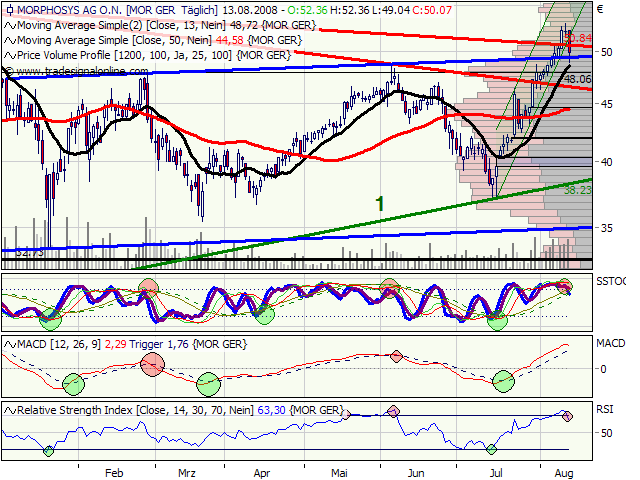The image size is (640, 480).
Task: Click the 'Price Volume Profile [1200, 100, Ja, 25, 100]' legend
Action: coord(124,56)
